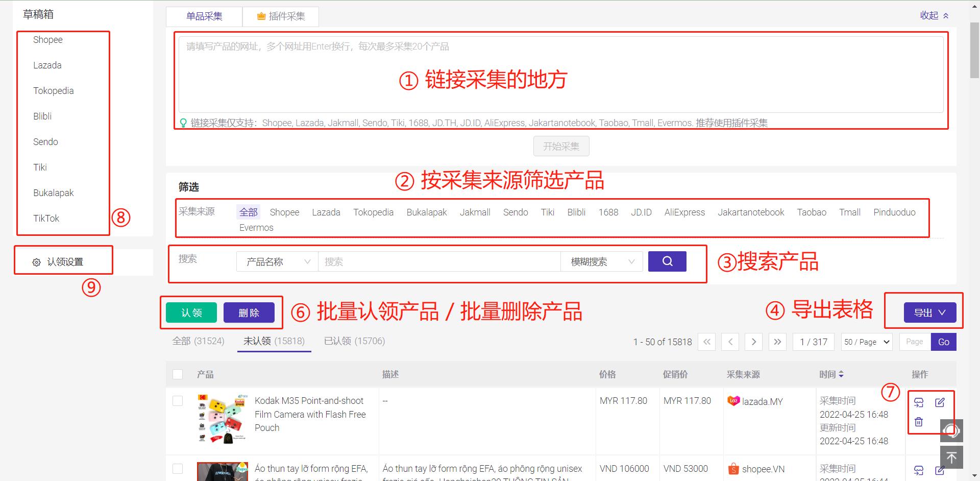Show the 未认领 (15818) tab
Screen dimensions: 980x481
[274, 341]
